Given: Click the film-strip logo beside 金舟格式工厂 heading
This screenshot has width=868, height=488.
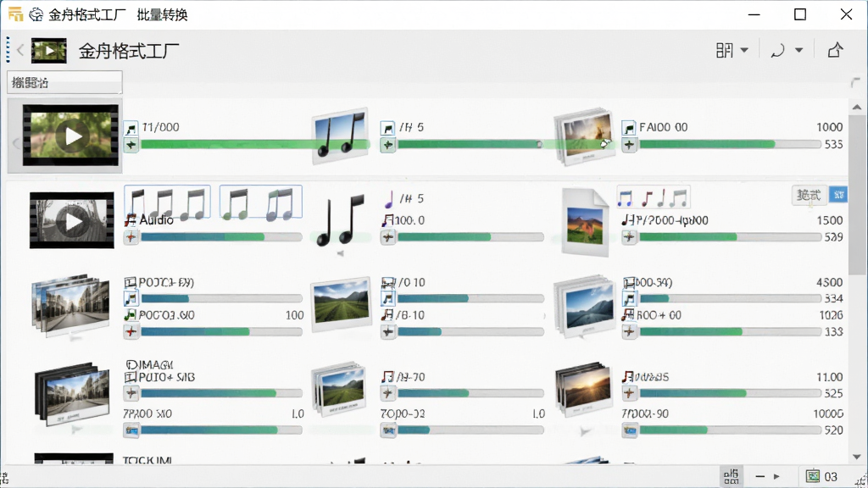Looking at the screenshot, I should tap(49, 51).
